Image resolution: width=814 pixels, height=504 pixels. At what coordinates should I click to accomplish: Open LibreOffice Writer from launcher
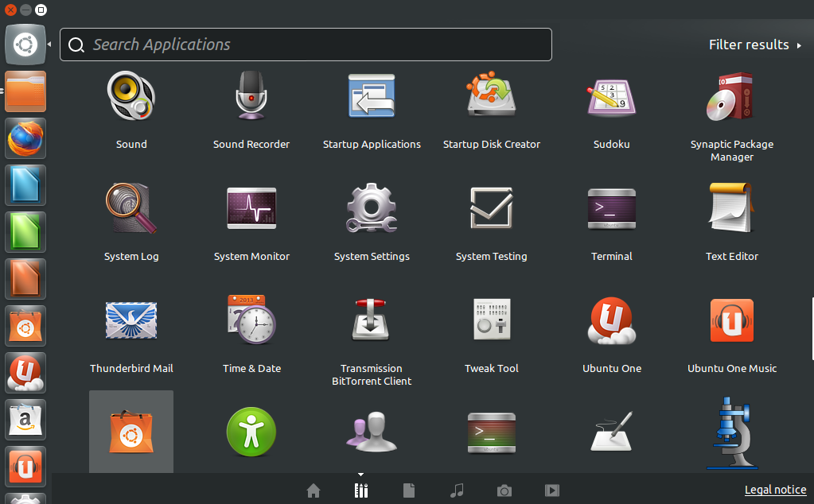pyautogui.click(x=25, y=186)
